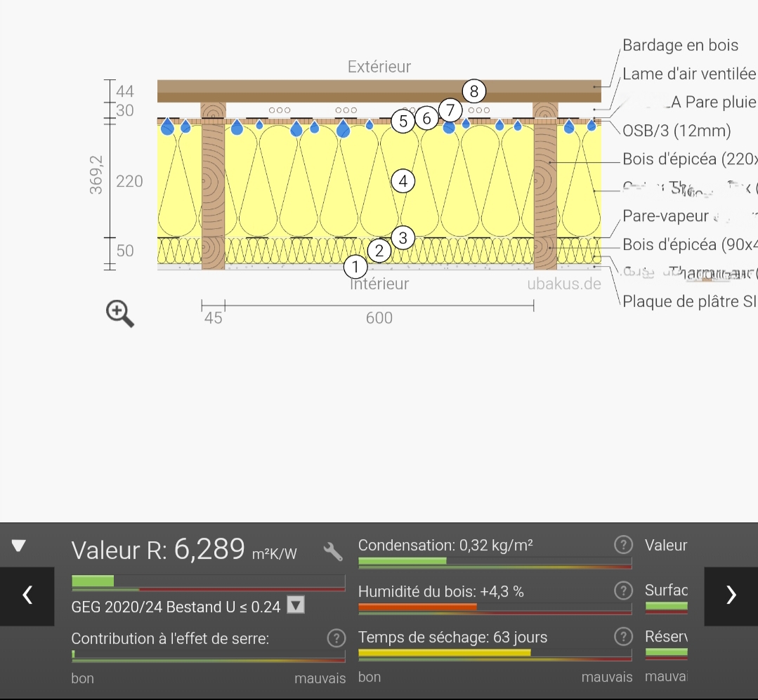
Task: Click the magnifying glass zoom icon
Action: tap(120, 313)
